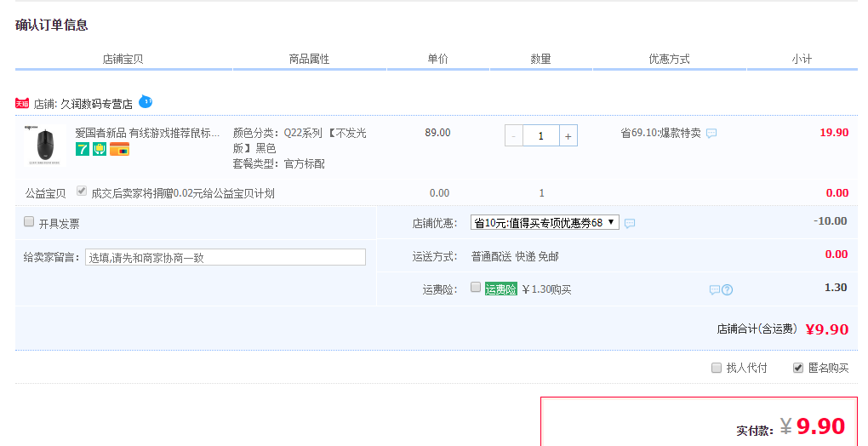The image size is (868, 446).
Task: Toggle the 公益宝贝 donation checkbox
Action: (82, 191)
